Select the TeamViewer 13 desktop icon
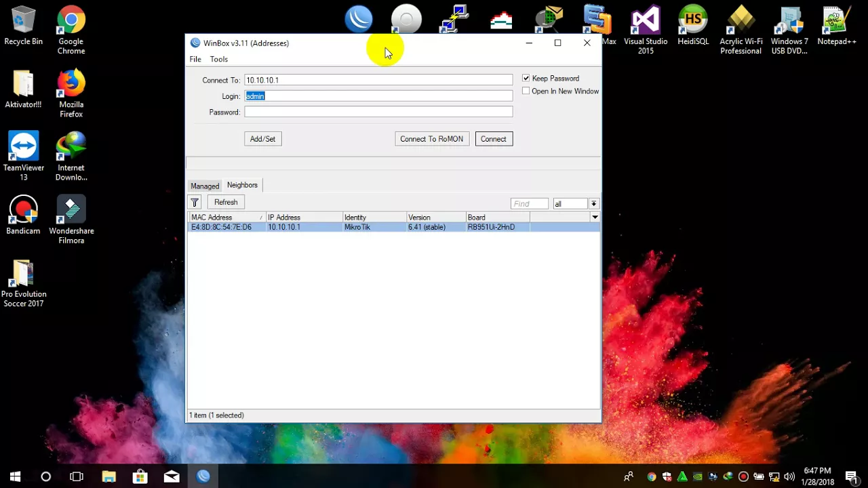The width and height of the screenshot is (868, 488). (x=23, y=157)
